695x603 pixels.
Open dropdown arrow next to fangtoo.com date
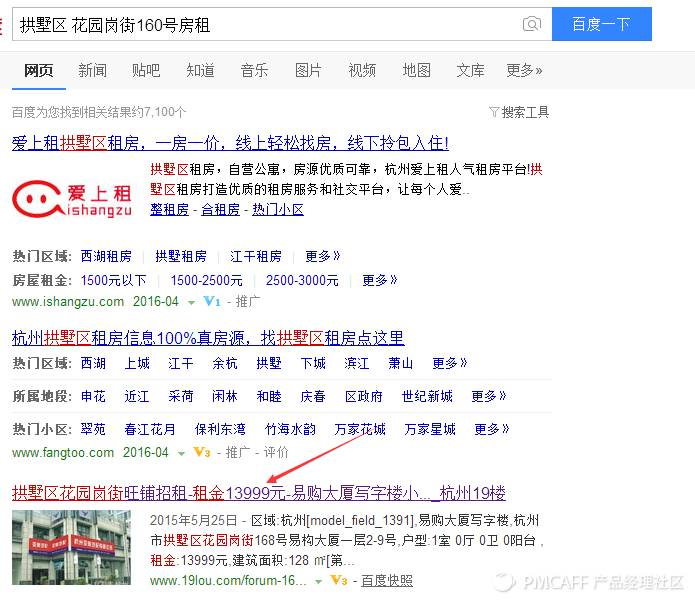pyautogui.click(x=181, y=454)
